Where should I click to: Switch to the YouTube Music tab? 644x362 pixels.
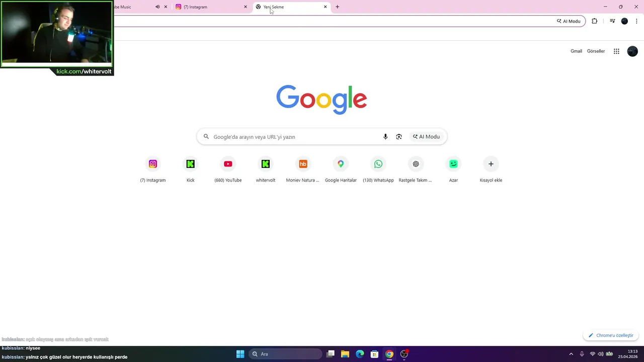click(x=133, y=7)
